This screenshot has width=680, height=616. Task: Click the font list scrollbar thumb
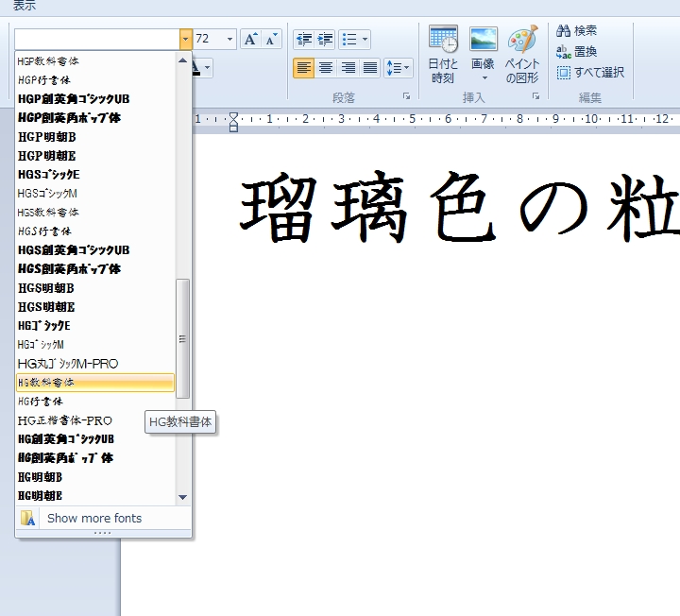click(182, 338)
